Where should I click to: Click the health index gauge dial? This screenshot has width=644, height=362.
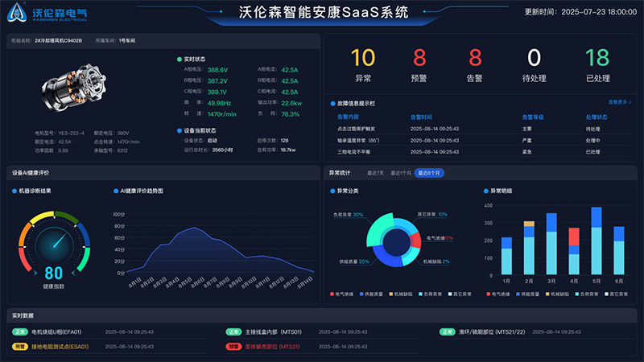point(54,245)
